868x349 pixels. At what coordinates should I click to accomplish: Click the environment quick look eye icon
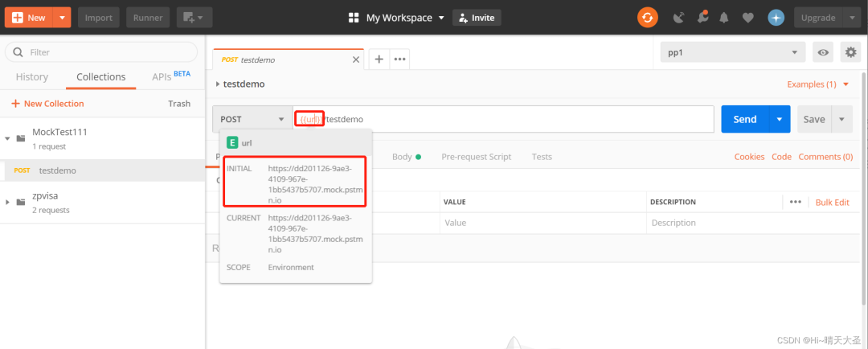tap(823, 52)
